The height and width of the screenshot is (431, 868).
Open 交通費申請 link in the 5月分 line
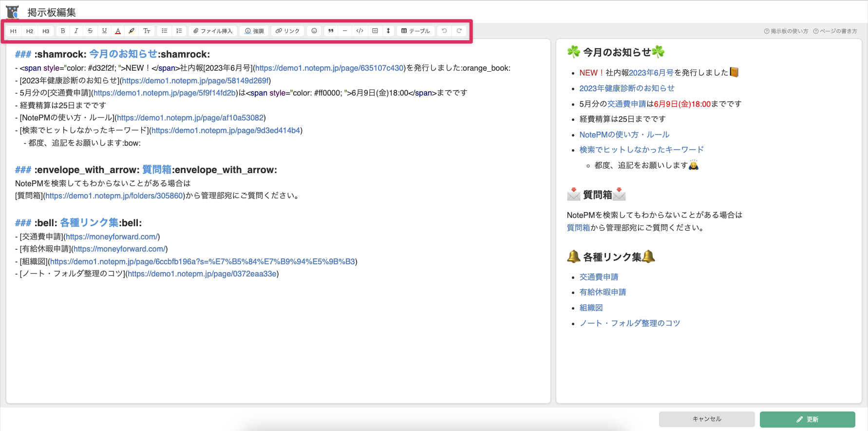tap(626, 104)
